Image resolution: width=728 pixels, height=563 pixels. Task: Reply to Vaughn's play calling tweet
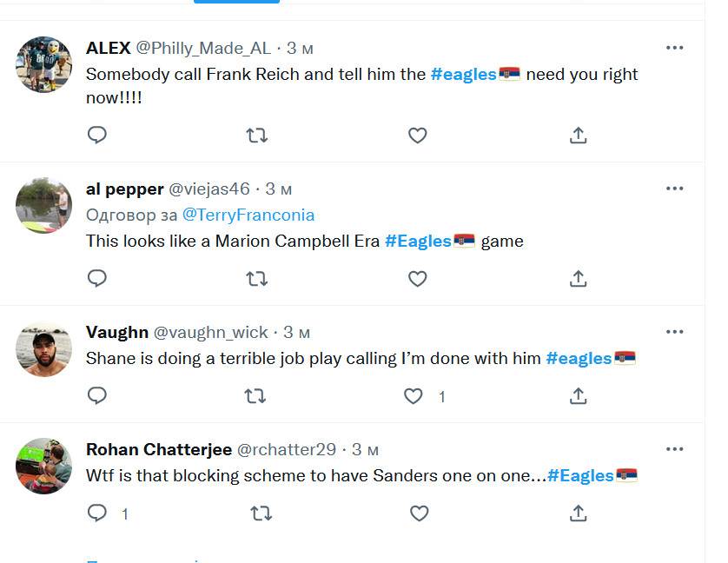97,396
